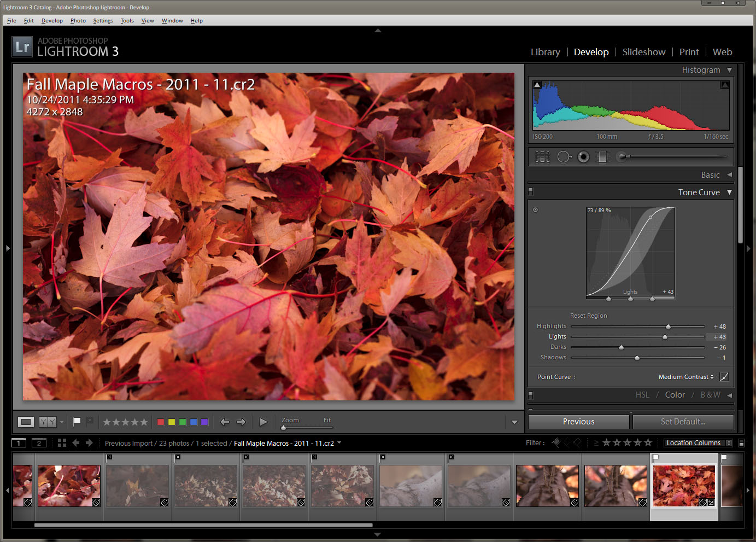The width and height of the screenshot is (756, 542).
Task: Click the greater-than-or-equal rating filter symbol
Action: [x=596, y=443]
